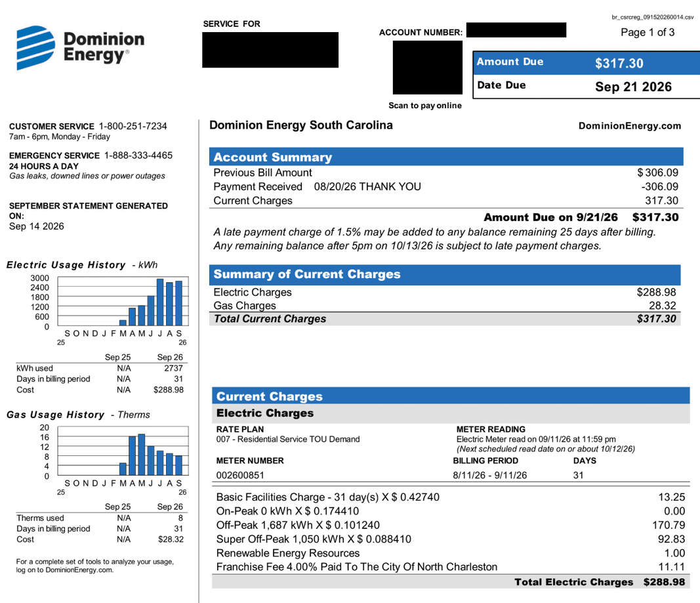The image size is (700, 603).
Task: Click the DominionEnergy.com text in the usage footer note
Action: [79, 570]
